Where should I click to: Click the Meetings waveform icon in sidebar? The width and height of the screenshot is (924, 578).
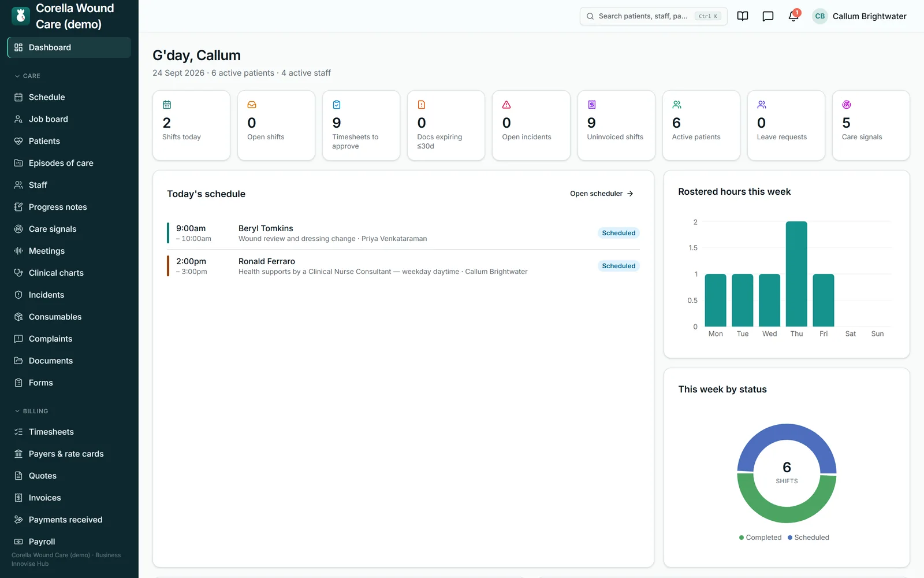pyautogui.click(x=18, y=251)
